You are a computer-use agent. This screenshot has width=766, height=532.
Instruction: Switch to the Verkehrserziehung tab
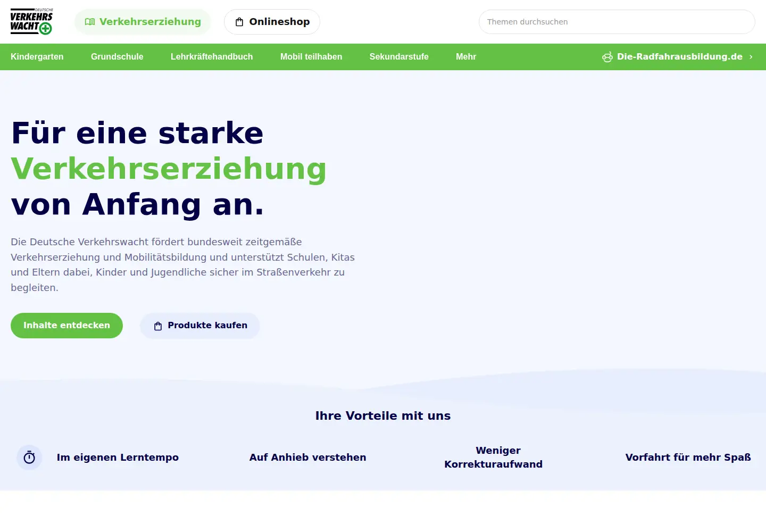[143, 22]
